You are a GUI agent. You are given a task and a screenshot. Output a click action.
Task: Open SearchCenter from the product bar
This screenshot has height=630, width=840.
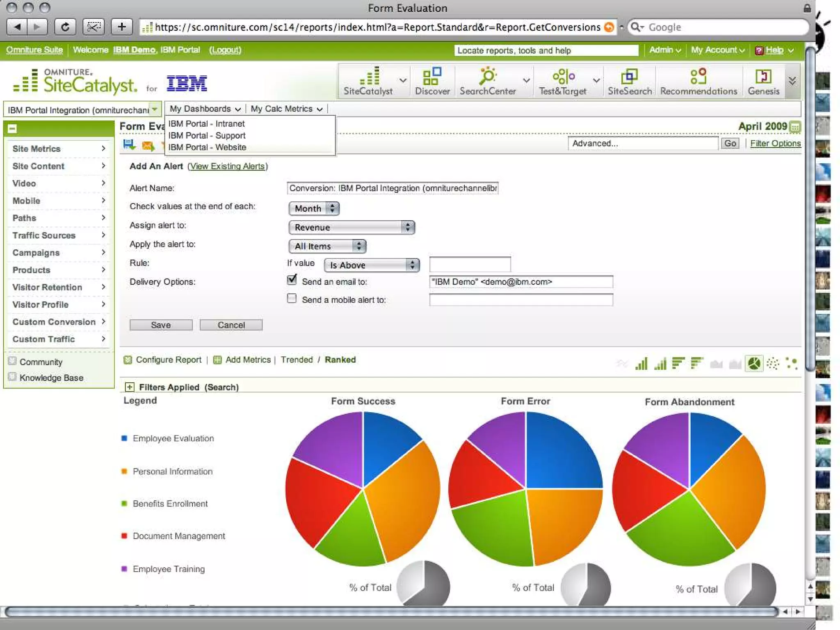(x=488, y=81)
